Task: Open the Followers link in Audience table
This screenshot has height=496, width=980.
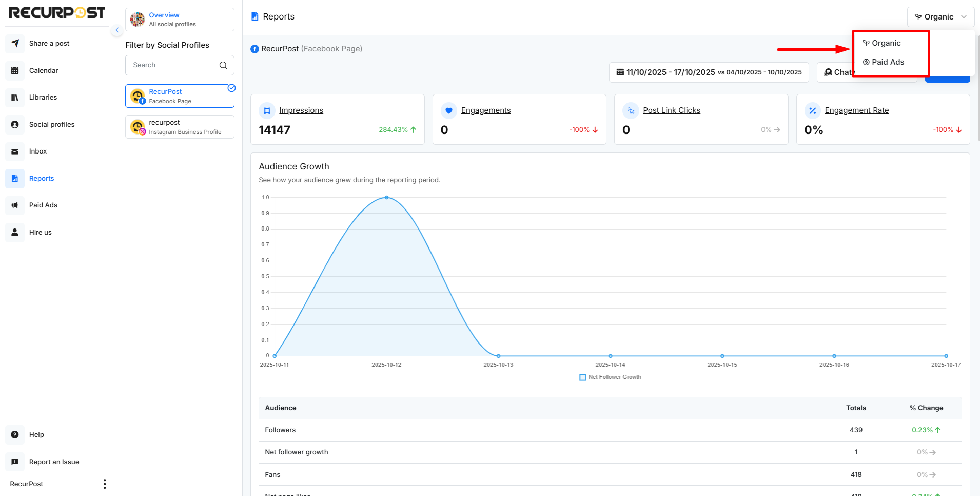Action: (280, 430)
